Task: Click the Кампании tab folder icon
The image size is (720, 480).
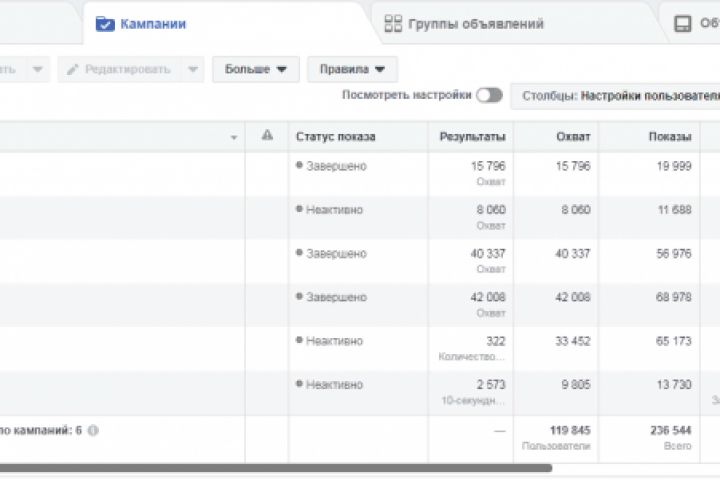Action: [x=105, y=23]
